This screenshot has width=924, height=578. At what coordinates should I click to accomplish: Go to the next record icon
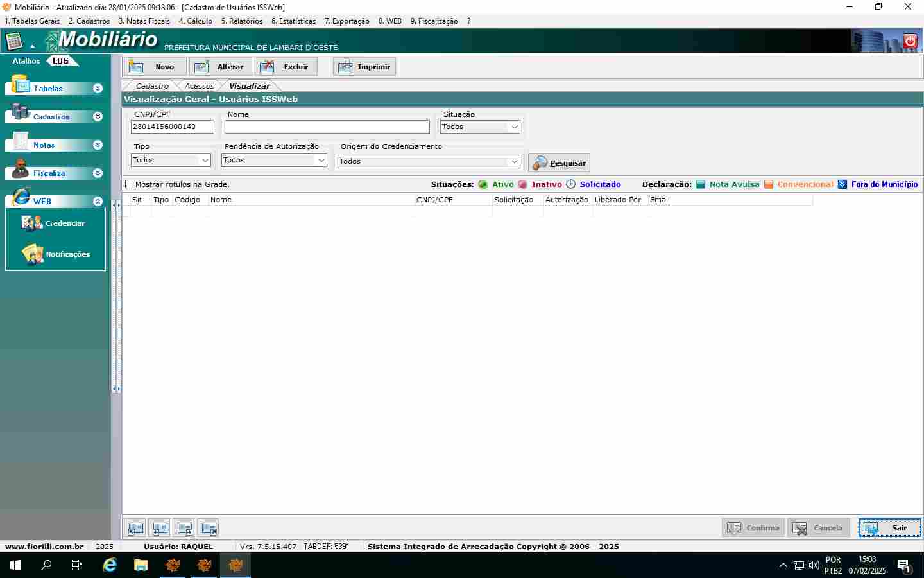pos(184,528)
